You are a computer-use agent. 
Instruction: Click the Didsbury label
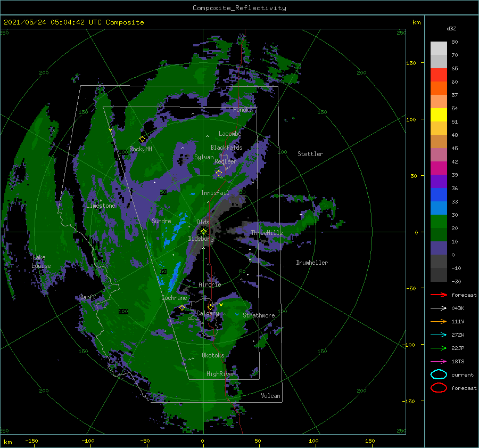pos(201,239)
